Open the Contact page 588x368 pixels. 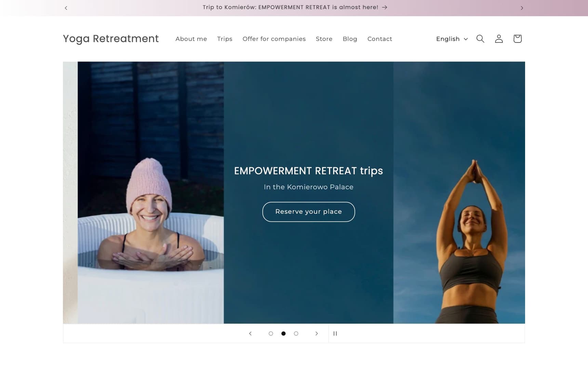coord(380,39)
